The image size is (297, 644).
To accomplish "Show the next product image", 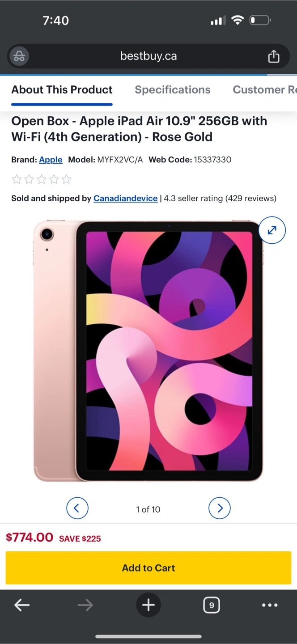I will coord(220,508).
